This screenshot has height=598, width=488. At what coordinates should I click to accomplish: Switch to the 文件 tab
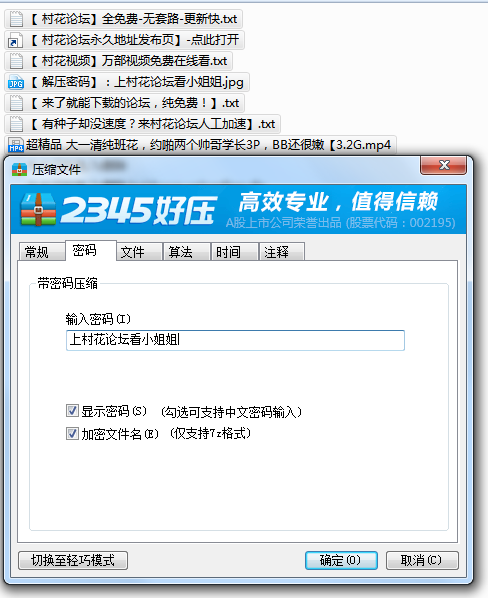139,252
